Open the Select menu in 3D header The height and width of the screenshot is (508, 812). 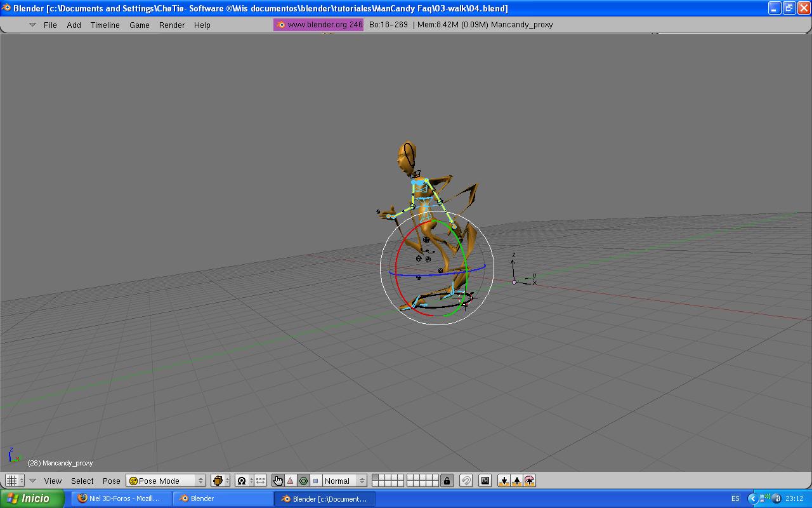pyautogui.click(x=82, y=481)
